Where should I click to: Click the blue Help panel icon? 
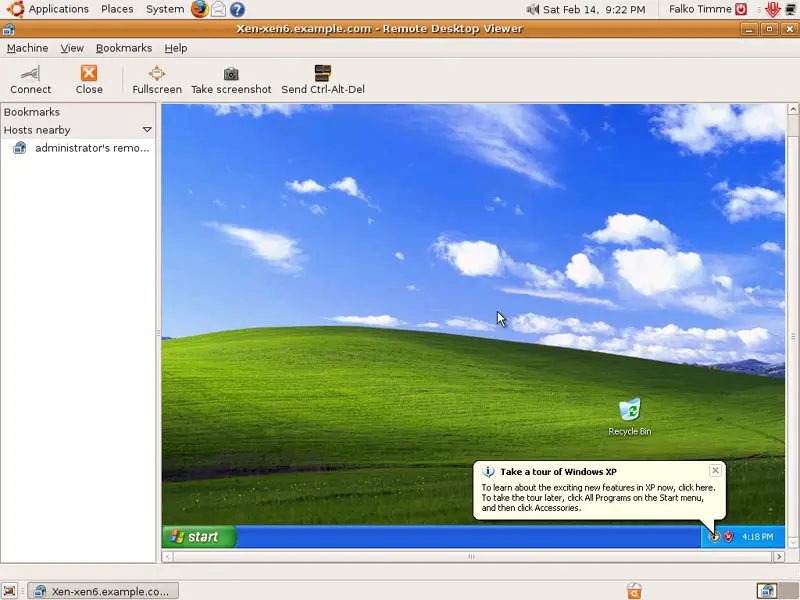click(x=237, y=9)
